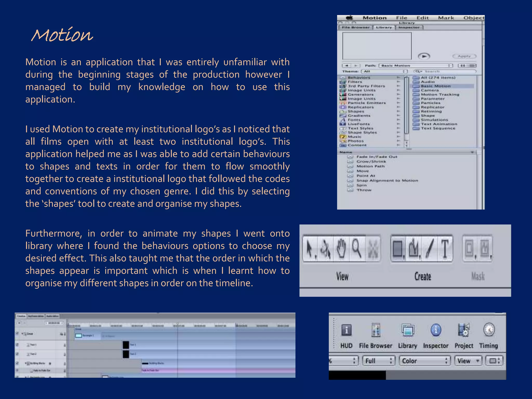
Task: Switch to the Inspector tab
Action: click(x=409, y=27)
